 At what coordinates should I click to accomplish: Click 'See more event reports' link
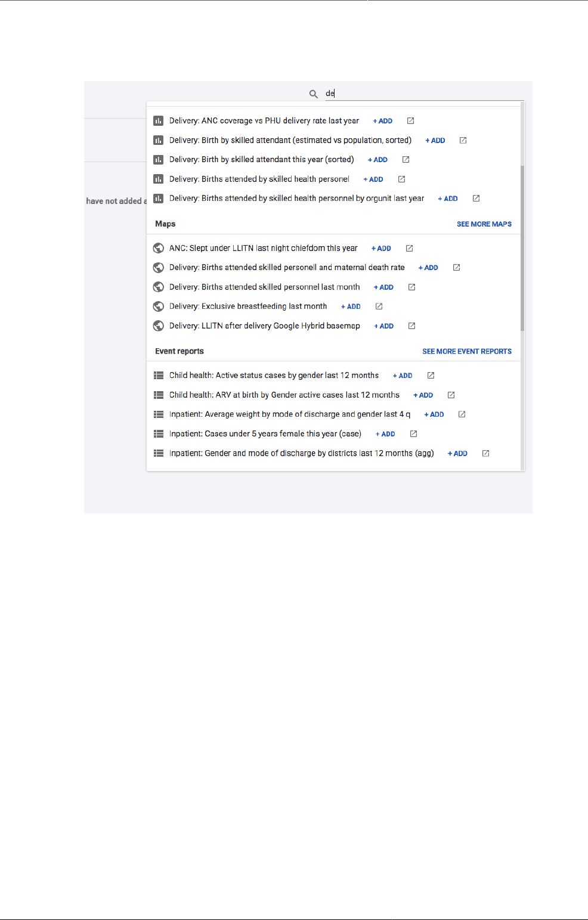(467, 352)
